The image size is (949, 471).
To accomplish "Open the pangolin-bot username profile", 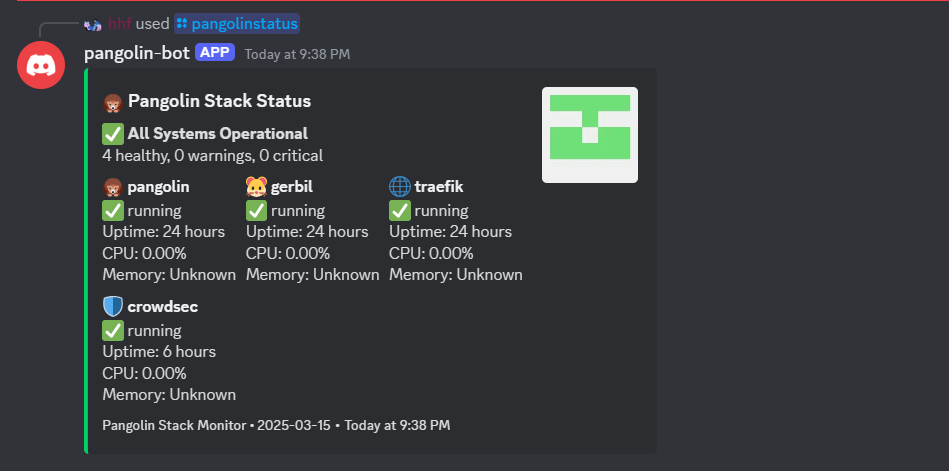I will (137, 53).
